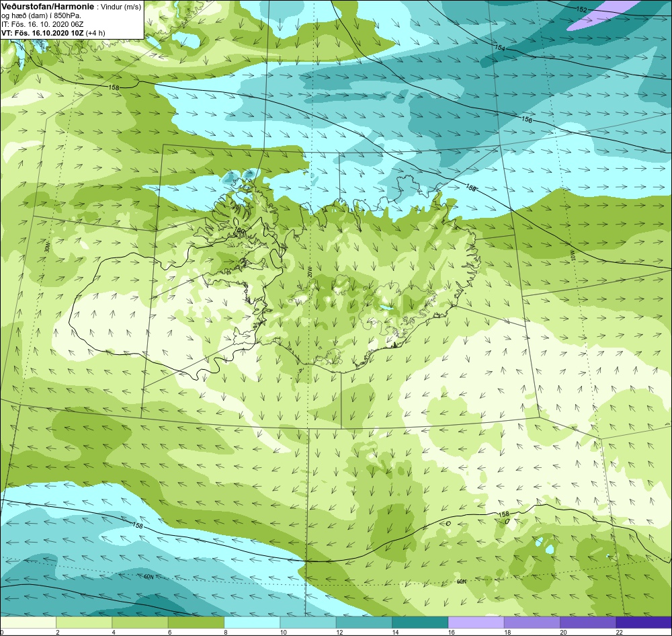Select the '154' height contour label

[500, 48]
